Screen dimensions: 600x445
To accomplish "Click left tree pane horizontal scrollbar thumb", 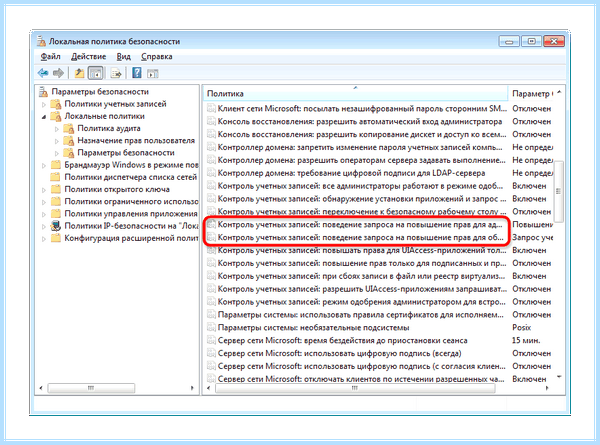I will (x=91, y=388).
